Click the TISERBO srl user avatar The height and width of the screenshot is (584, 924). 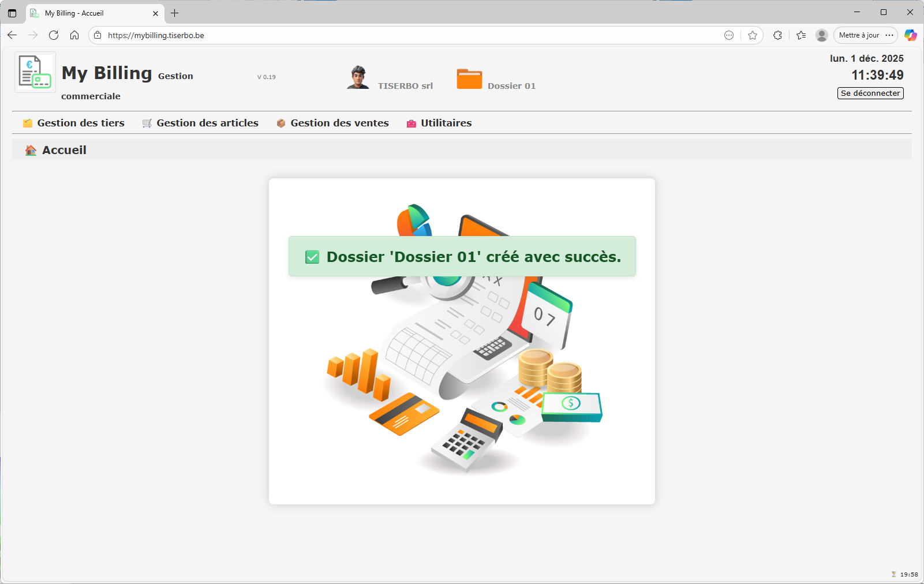click(x=358, y=77)
